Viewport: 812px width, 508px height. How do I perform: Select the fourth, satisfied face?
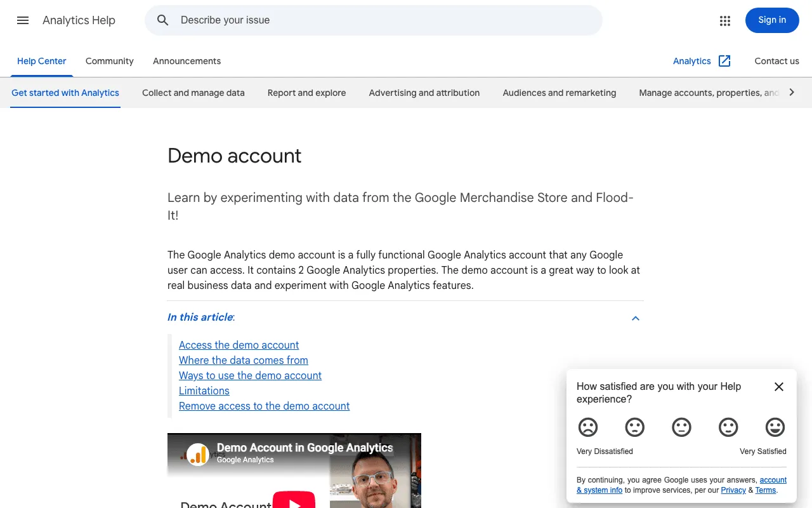coord(728,427)
